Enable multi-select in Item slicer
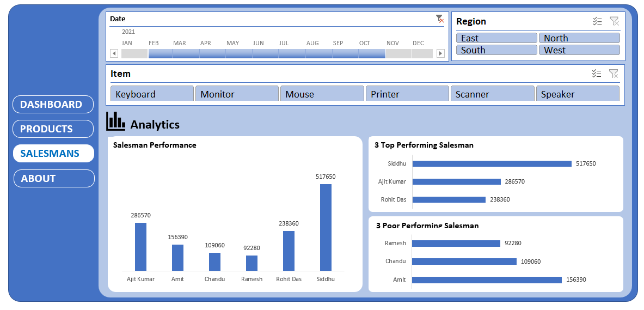The width and height of the screenshot is (644, 310). [x=597, y=74]
